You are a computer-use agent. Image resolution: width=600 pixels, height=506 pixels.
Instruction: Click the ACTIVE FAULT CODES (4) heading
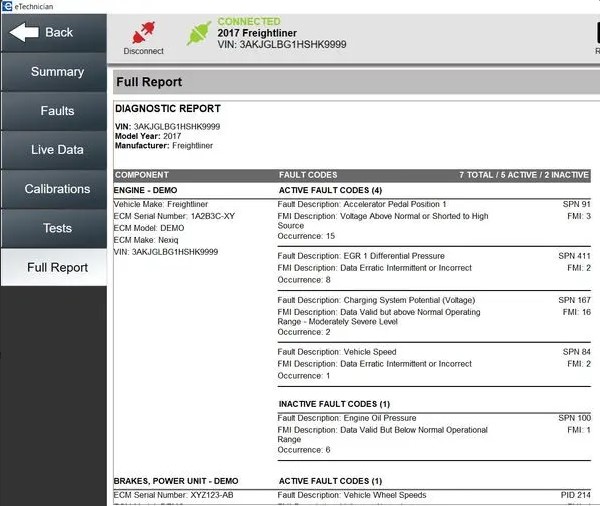(330, 189)
